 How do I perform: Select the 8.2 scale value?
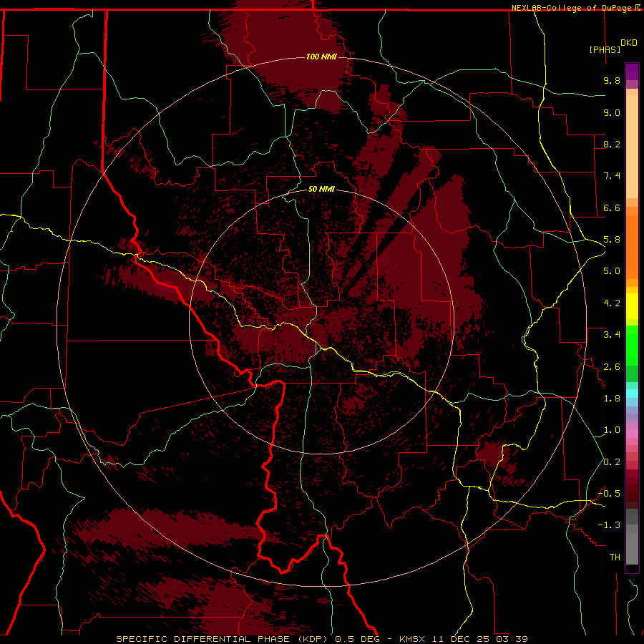pyautogui.click(x=612, y=144)
